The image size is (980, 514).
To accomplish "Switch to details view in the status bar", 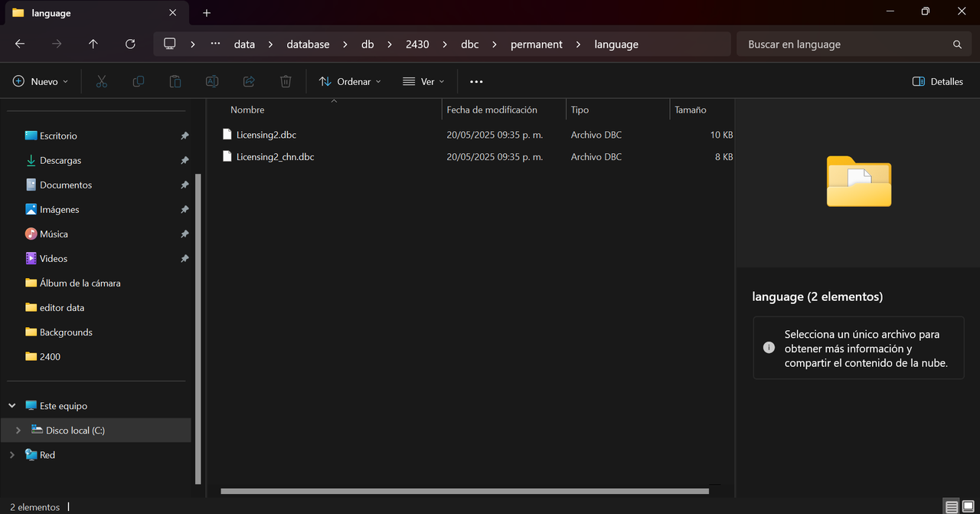I will point(952,507).
